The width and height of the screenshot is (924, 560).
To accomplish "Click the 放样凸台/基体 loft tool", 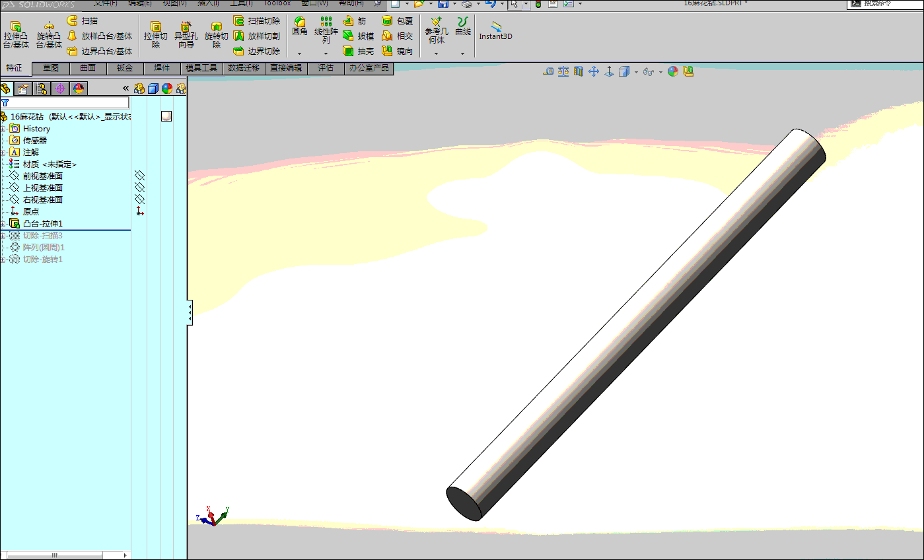I will [99, 36].
